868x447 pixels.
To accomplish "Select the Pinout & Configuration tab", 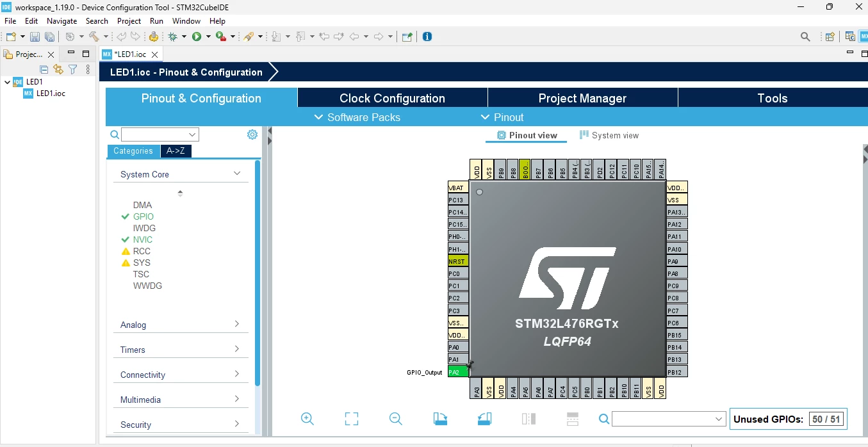I will (201, 98).
